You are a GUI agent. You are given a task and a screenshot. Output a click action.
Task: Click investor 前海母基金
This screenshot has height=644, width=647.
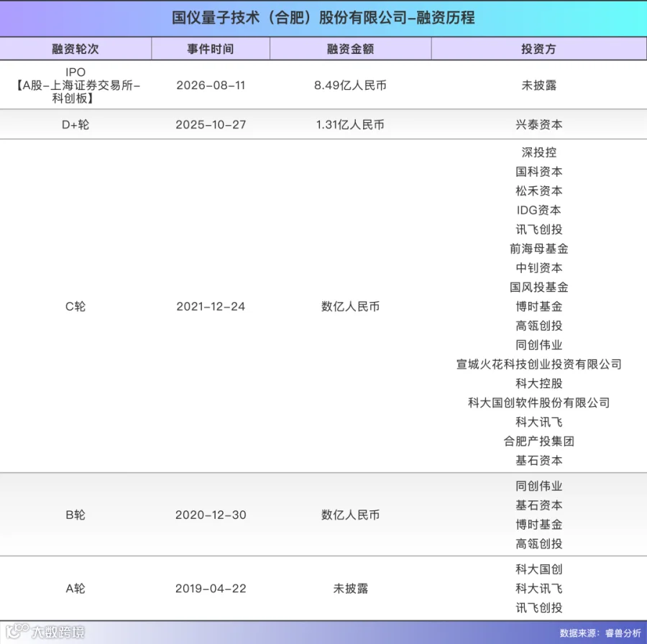point(539,249)
